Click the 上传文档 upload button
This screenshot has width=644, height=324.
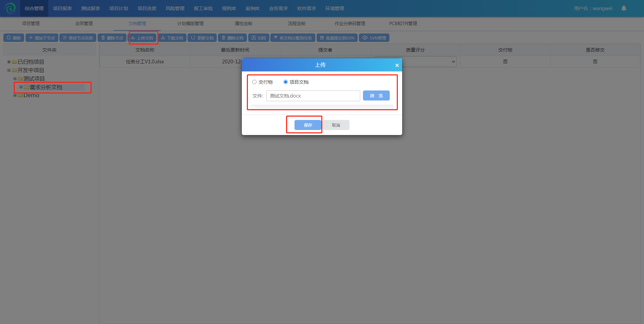tap(142, 38)
